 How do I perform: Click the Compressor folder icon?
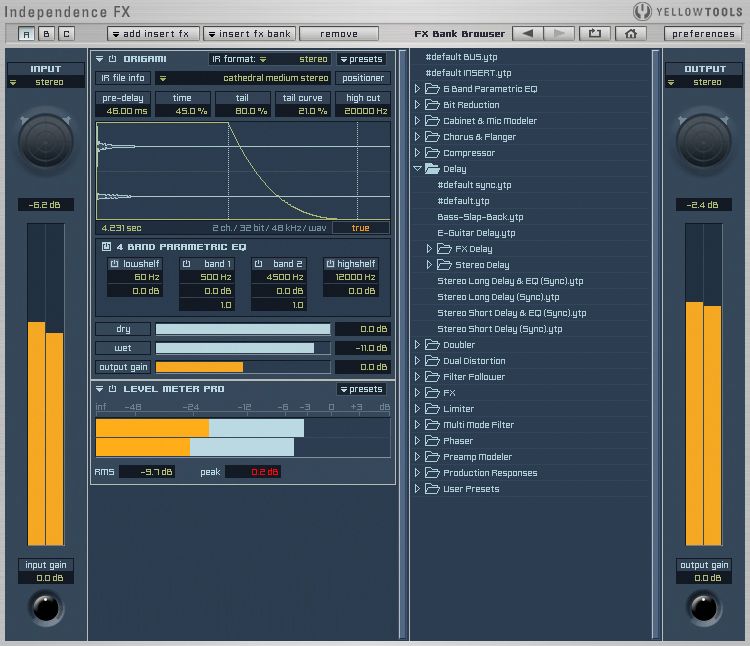[432, 153]
